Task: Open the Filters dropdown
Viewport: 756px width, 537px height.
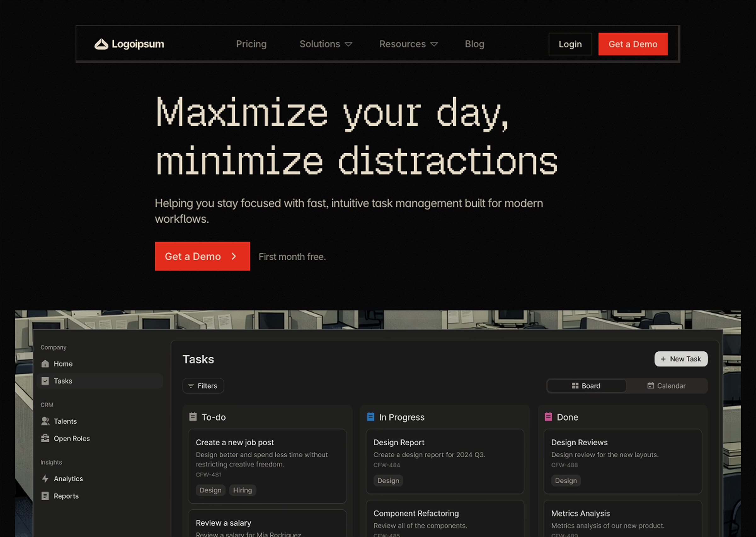Action: [203, 386]
